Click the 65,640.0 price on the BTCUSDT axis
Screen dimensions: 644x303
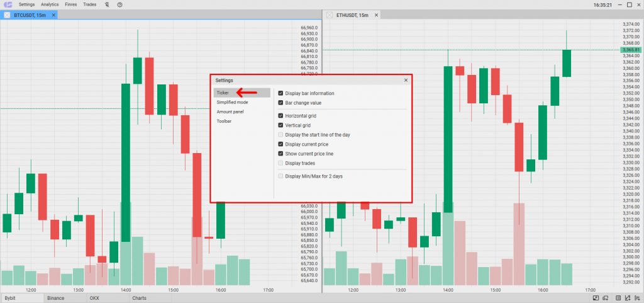[309, 281]
